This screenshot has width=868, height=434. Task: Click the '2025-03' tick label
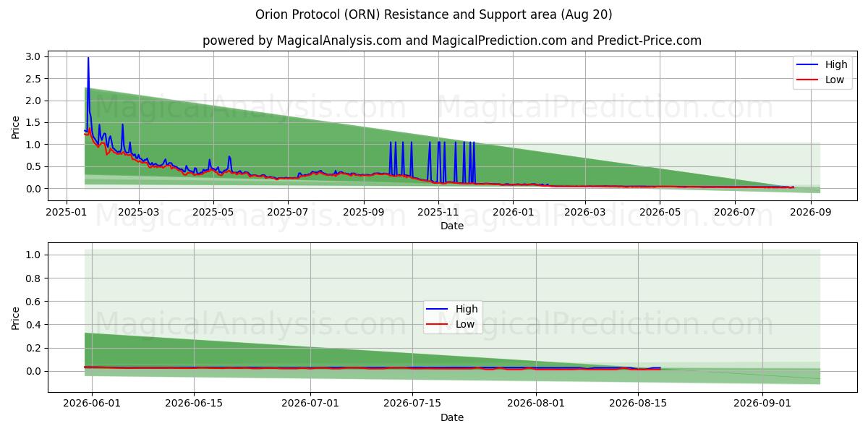pyautogui.click(x=138, y=212)
